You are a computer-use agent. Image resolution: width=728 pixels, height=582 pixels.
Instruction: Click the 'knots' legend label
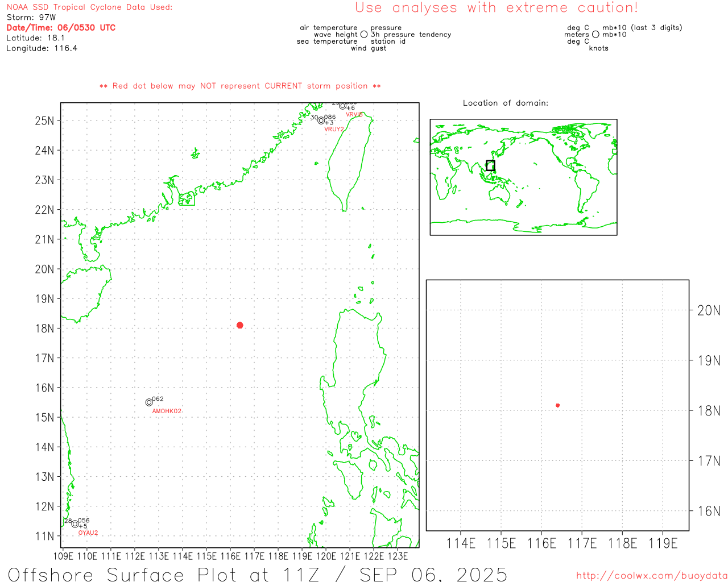599,48
